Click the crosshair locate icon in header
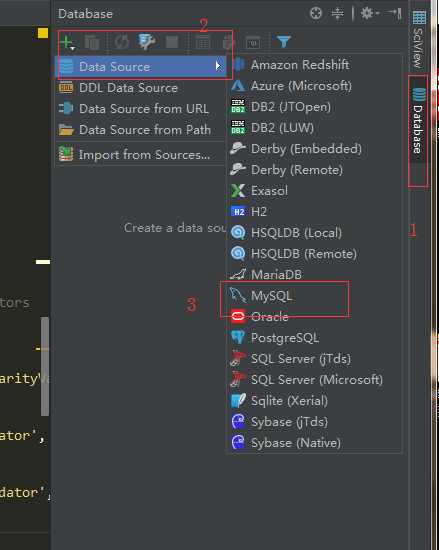Viewport: 439px width, 550px height. 316,13
